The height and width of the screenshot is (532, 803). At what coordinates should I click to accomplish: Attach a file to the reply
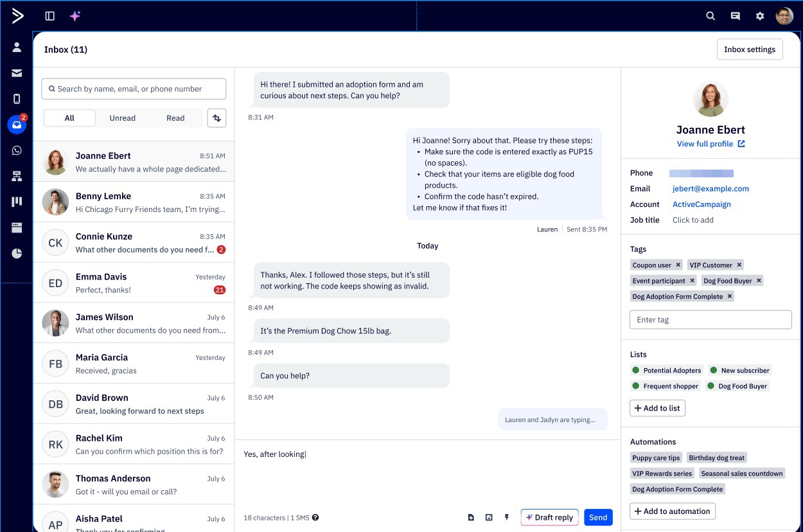471,517
